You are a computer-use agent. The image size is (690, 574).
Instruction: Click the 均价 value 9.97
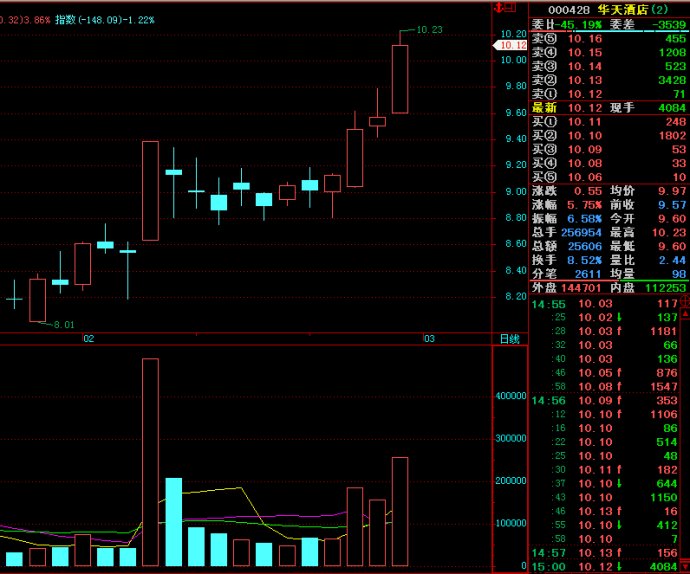(672, 191)
